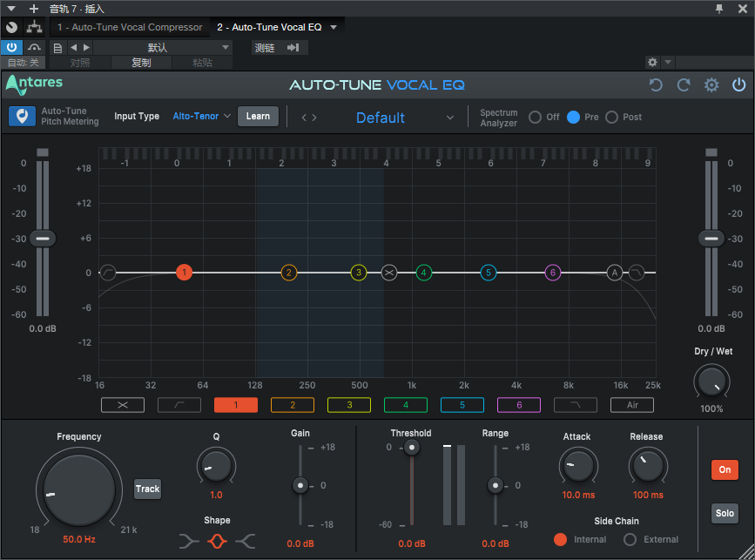
Task: Turn Spectrum Analyzer Off
Action: click(535, 117)
